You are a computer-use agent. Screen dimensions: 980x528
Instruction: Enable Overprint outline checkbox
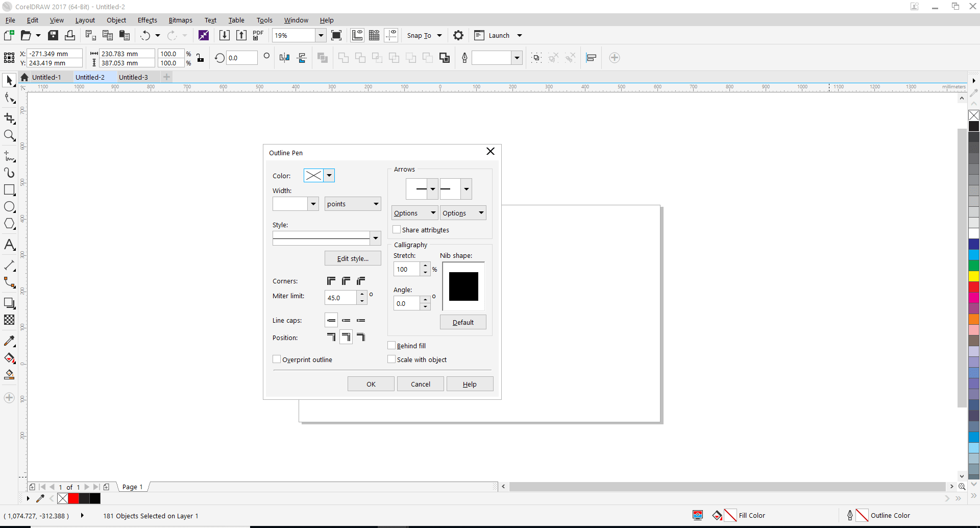pos(277,359)
